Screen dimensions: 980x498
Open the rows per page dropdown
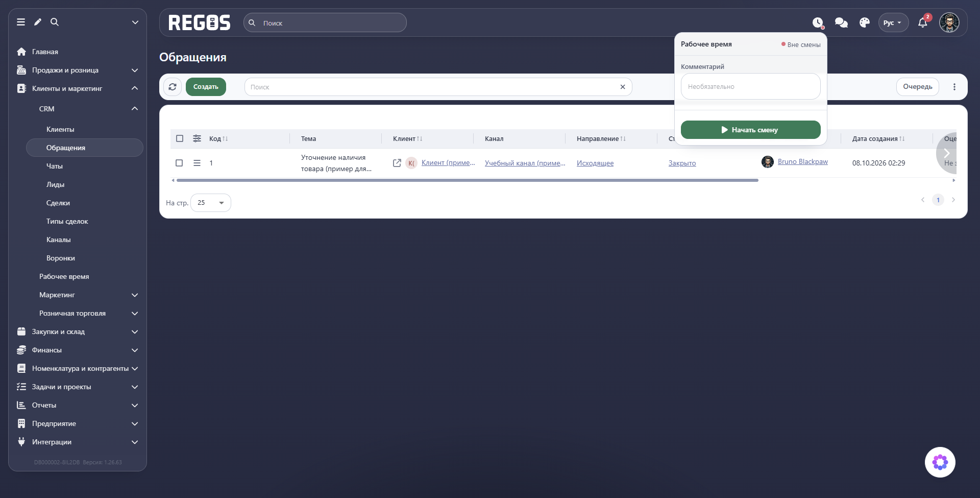[x=211, y=203]
